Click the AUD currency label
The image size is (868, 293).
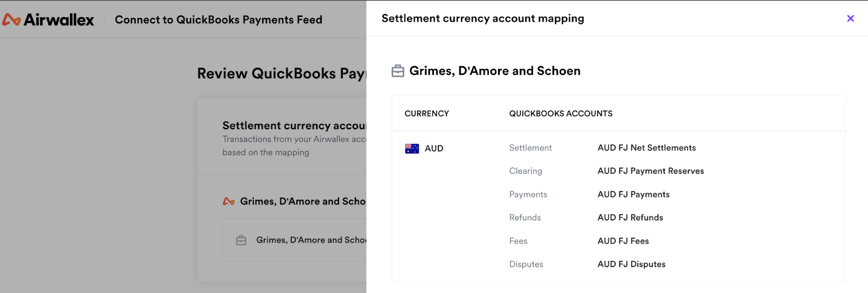(433, 149)
